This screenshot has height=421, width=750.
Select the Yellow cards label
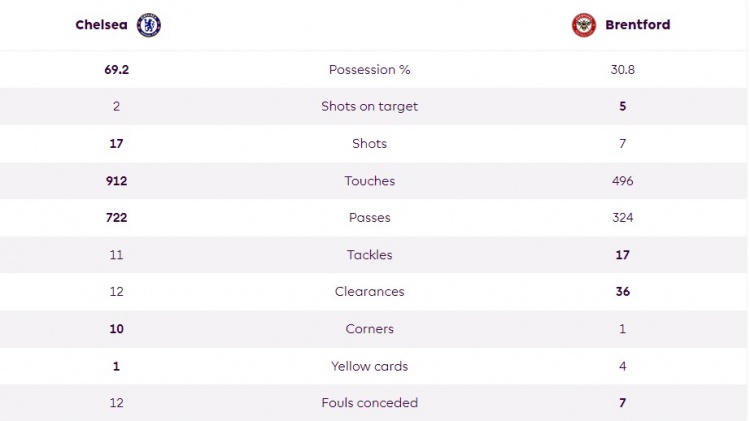(369, 366)
